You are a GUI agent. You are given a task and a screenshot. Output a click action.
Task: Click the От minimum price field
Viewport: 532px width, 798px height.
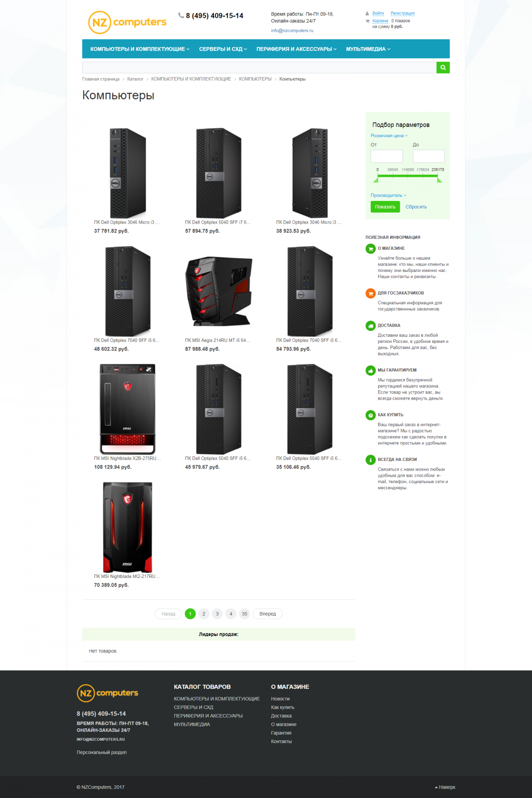(387, 156)
